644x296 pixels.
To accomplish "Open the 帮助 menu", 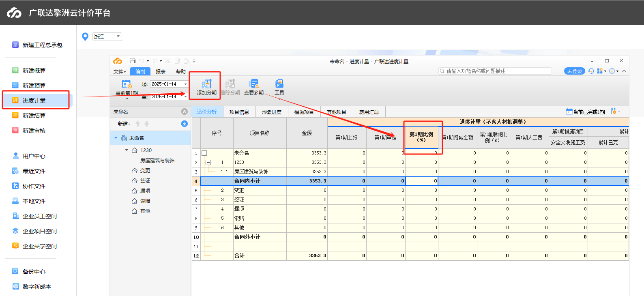I will (x=181, y=71).
